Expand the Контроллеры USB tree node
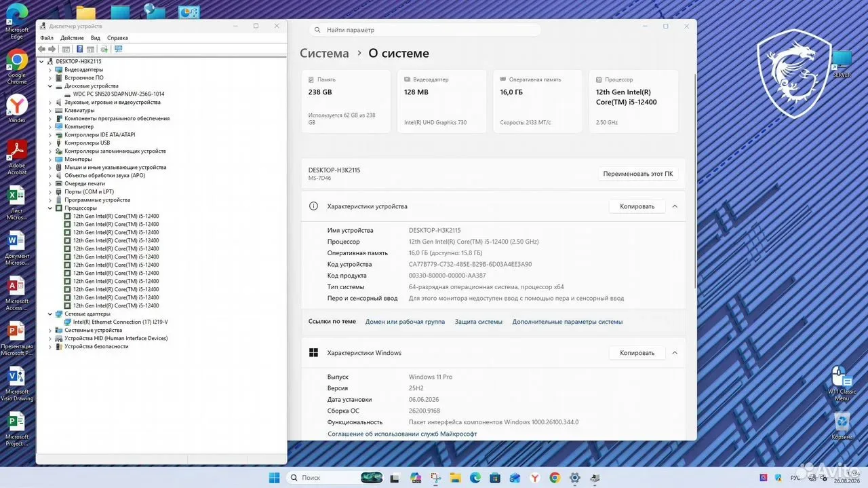The height and width of the screenshot is (488, 868). pyautogui.click(x=50, y=143)
